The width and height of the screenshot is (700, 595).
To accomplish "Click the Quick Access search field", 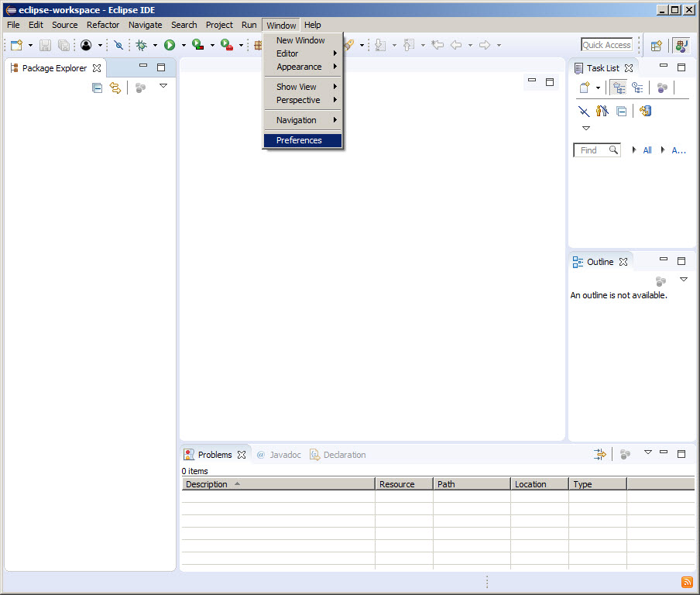I will click(607, 45).
